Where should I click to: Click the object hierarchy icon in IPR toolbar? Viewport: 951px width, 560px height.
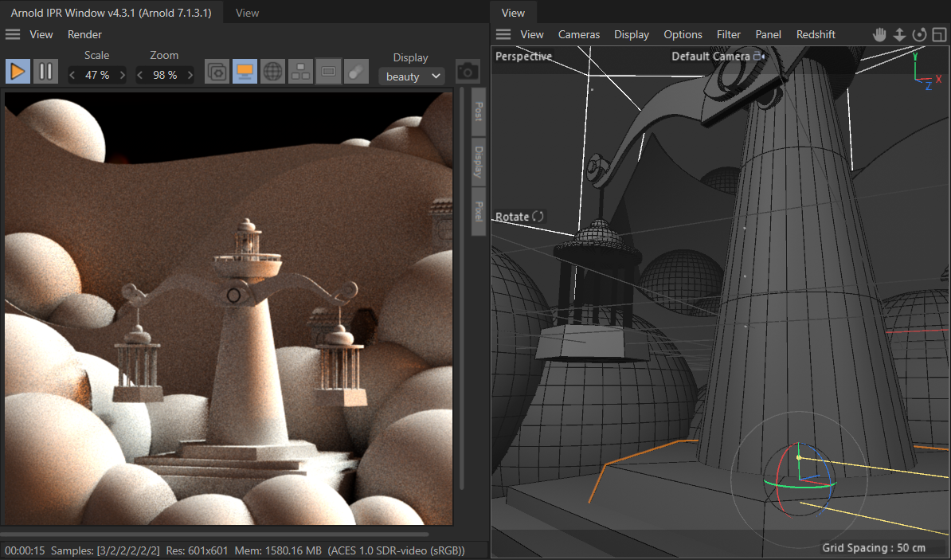pos(300,72)
